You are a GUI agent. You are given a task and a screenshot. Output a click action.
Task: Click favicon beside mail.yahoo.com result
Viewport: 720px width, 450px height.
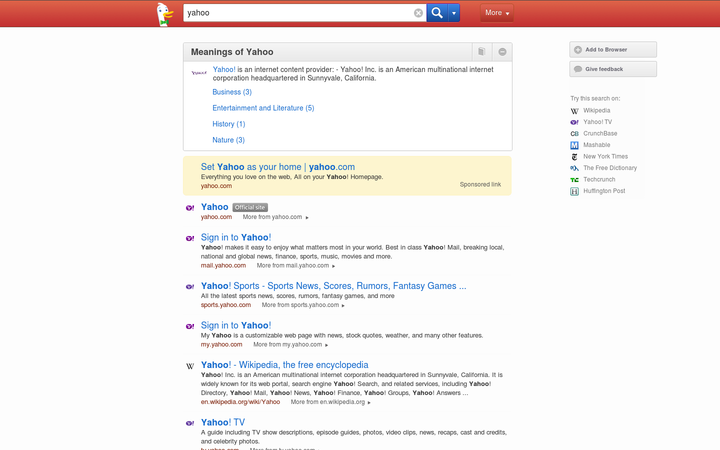(x=190, y=238)
